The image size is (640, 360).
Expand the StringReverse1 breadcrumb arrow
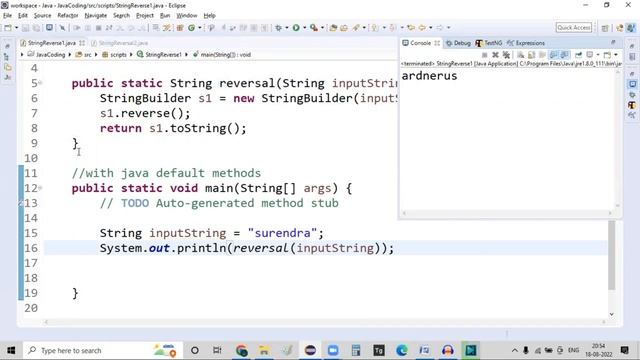[x=186, y=54]
